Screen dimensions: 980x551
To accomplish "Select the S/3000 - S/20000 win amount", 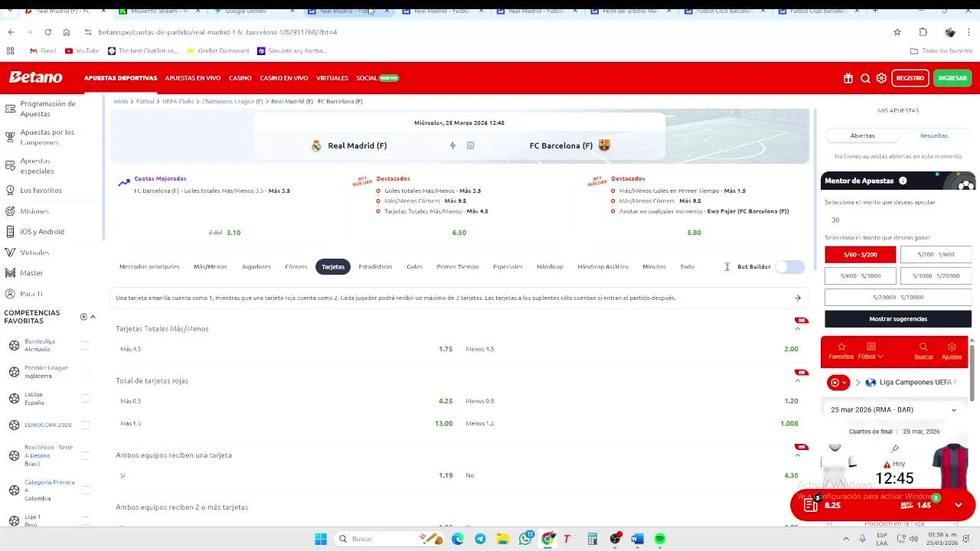I will click(936, 275).
